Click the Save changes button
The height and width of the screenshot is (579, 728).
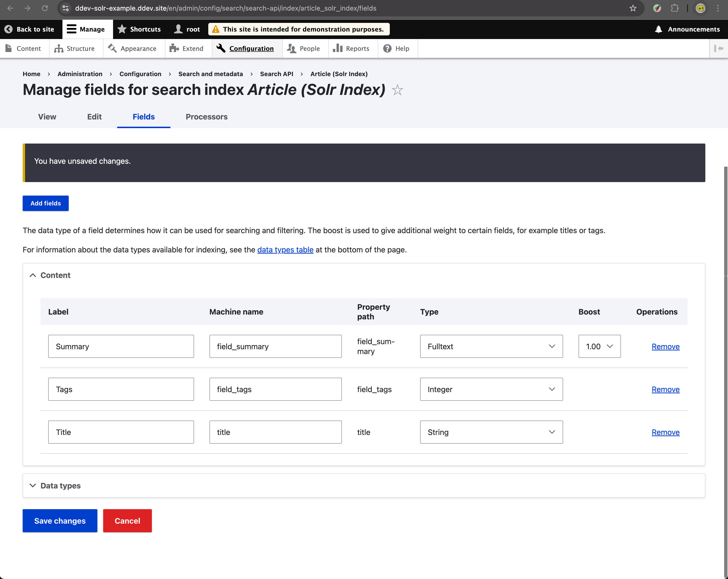point(60,521)
